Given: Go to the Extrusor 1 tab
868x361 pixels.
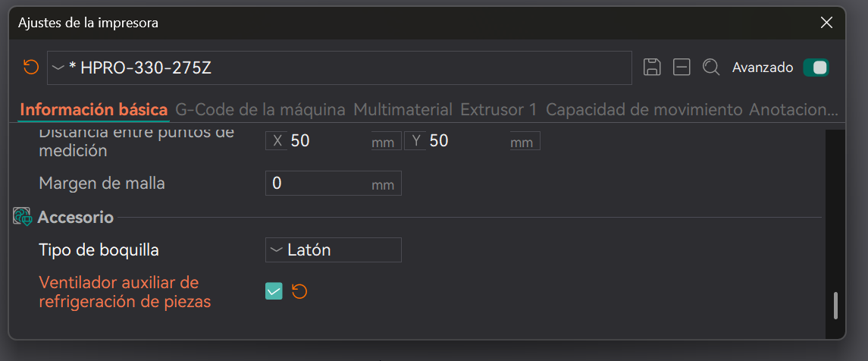Looking at the screenshot, I should (498, 109).
